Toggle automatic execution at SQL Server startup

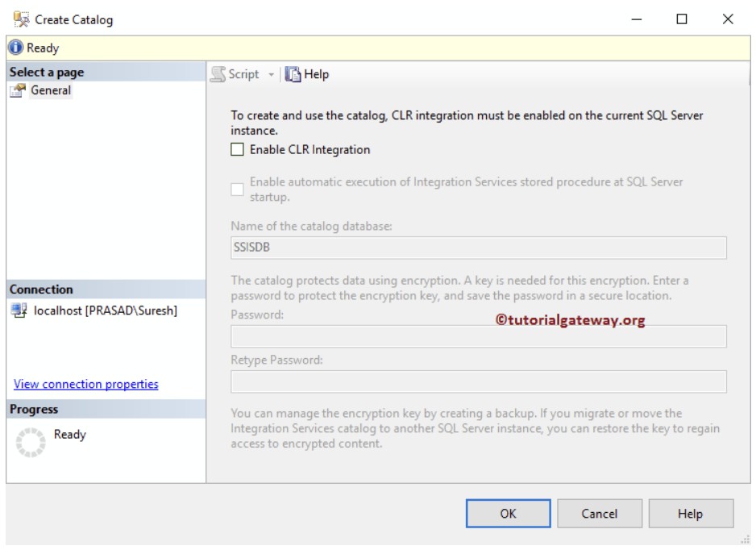point(237,190)
